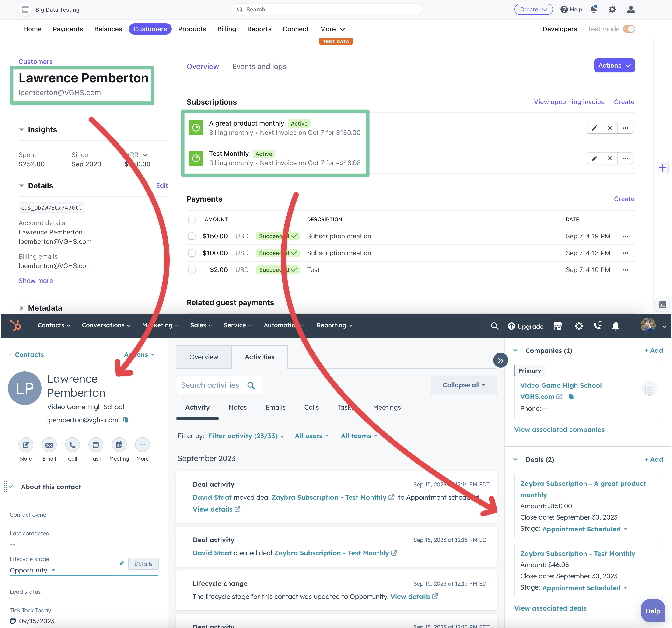Open HubSpot notifications bell
Viewport: 672px width, 628px height.
[x=616, y=326]
